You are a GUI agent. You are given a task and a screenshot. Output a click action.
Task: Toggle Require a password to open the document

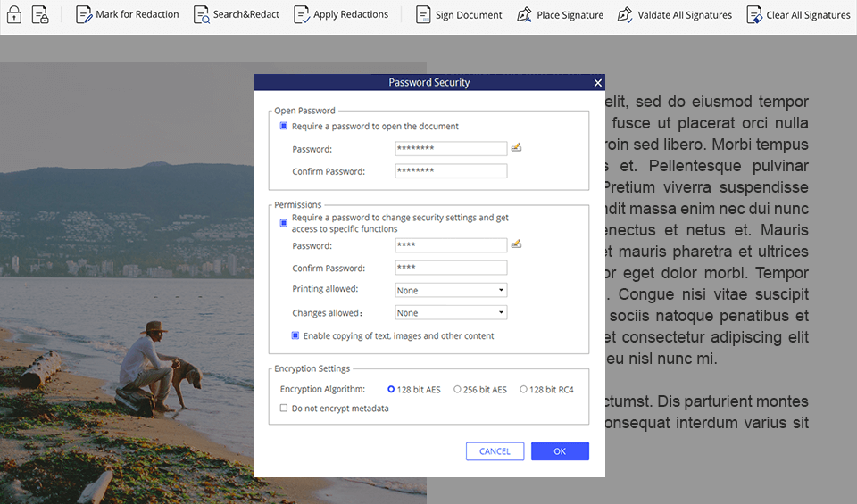coord(284,127)
